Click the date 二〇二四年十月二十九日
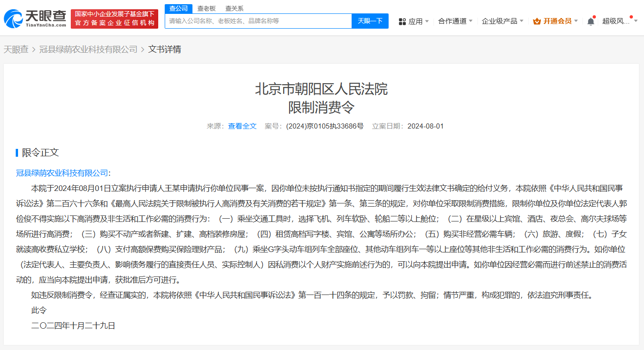The height and width of the screenshot is (350, 644). tap(73, 325)
